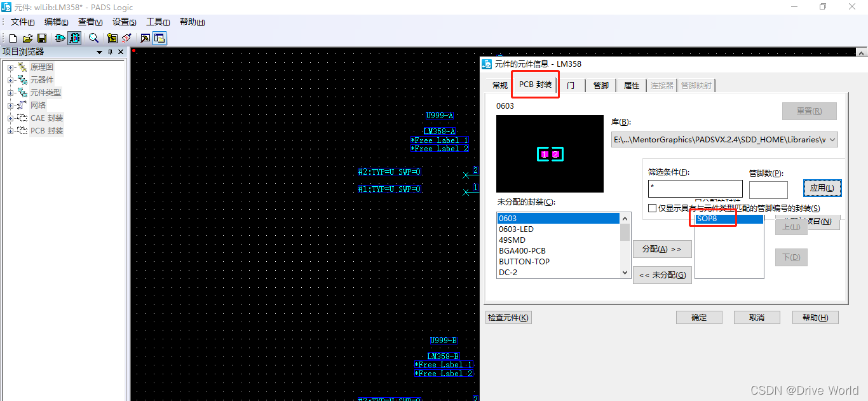868x401 pixels.
Task: Click the 取消 cancel button
Action: (757, 318)
